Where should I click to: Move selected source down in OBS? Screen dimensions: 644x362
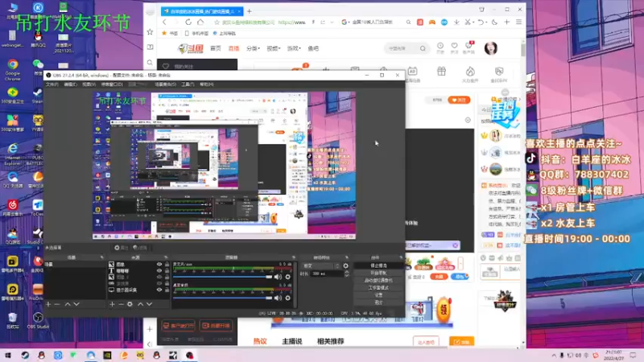click(x=149, y=304)
